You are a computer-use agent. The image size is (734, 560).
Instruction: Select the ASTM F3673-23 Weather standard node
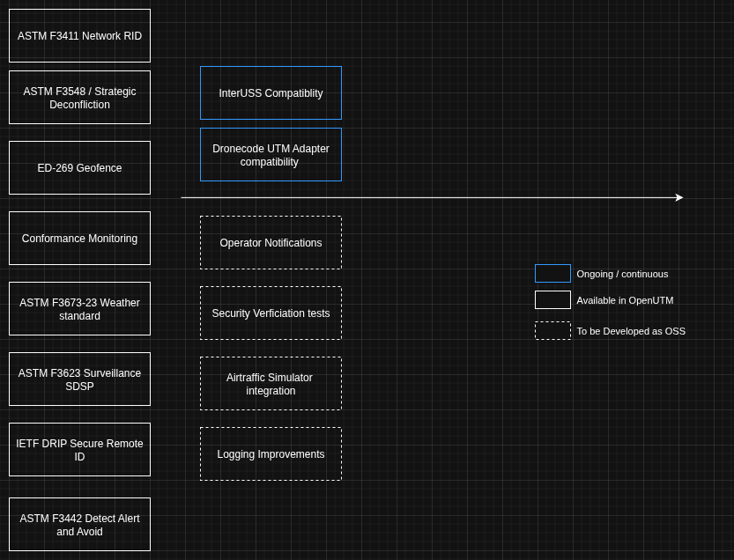(79, 309)
